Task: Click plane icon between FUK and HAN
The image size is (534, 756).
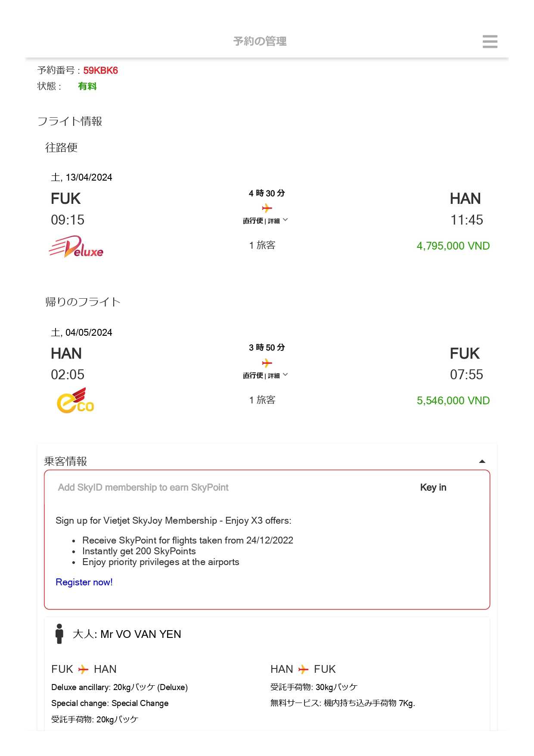Action: pos(83,669)
